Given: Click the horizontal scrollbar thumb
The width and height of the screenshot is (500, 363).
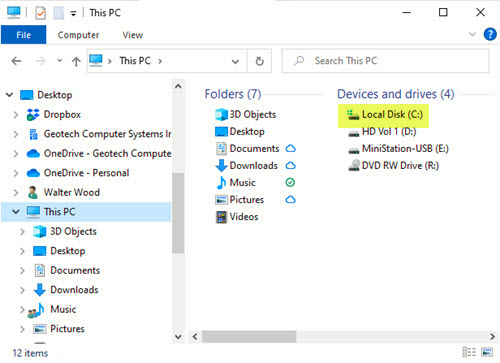Looking at the screenshot, I should tap(249, 337).
